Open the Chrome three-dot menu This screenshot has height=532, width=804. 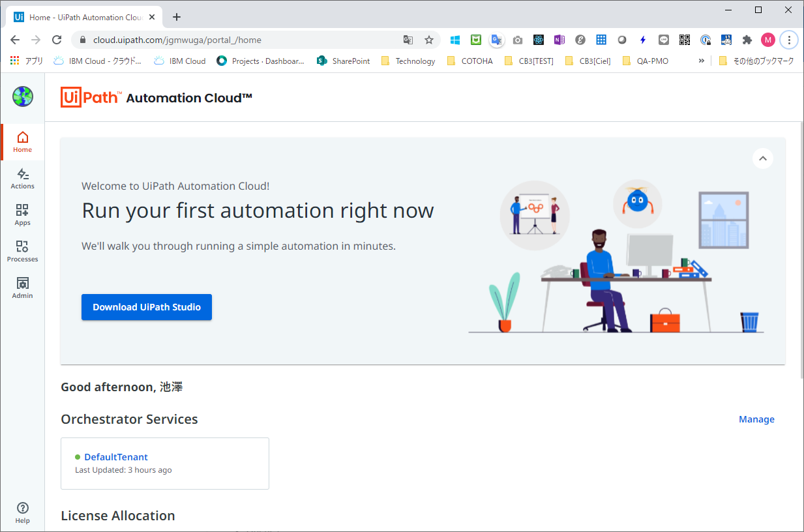(x=789, y=40)
